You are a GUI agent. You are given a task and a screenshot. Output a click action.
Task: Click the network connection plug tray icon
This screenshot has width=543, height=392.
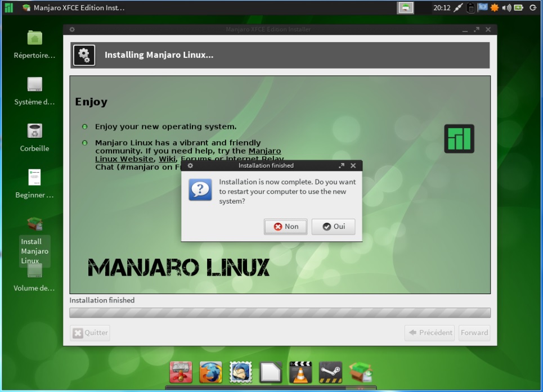pos(458,8)
